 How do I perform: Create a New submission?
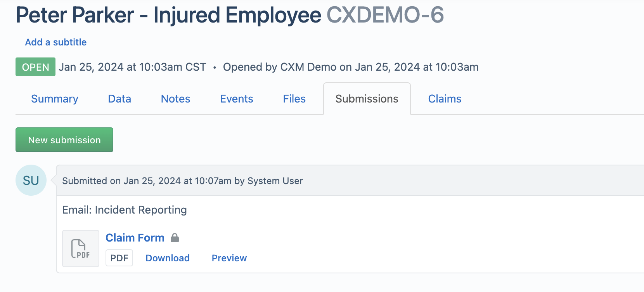pos(64,140)
